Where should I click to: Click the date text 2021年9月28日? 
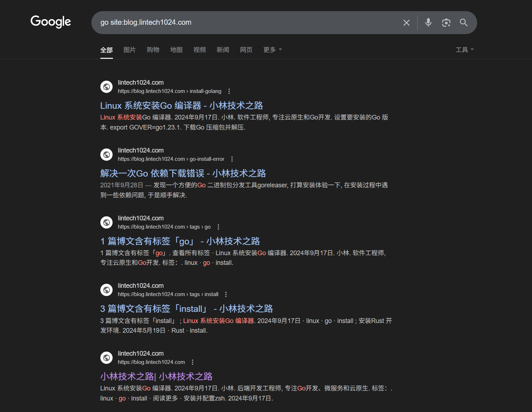coord(122,185)
